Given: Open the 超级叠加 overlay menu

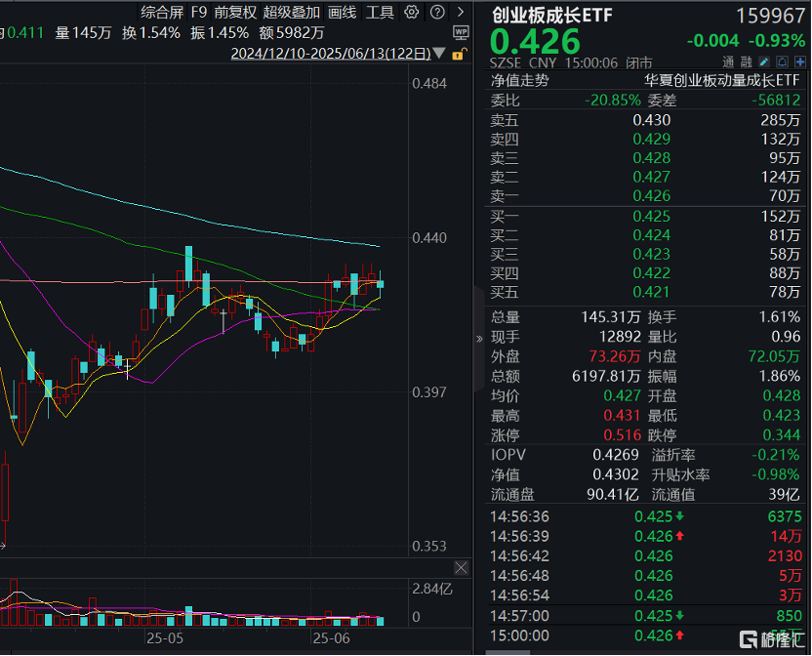Looking at the screenshot, I should tap(292, 12).
